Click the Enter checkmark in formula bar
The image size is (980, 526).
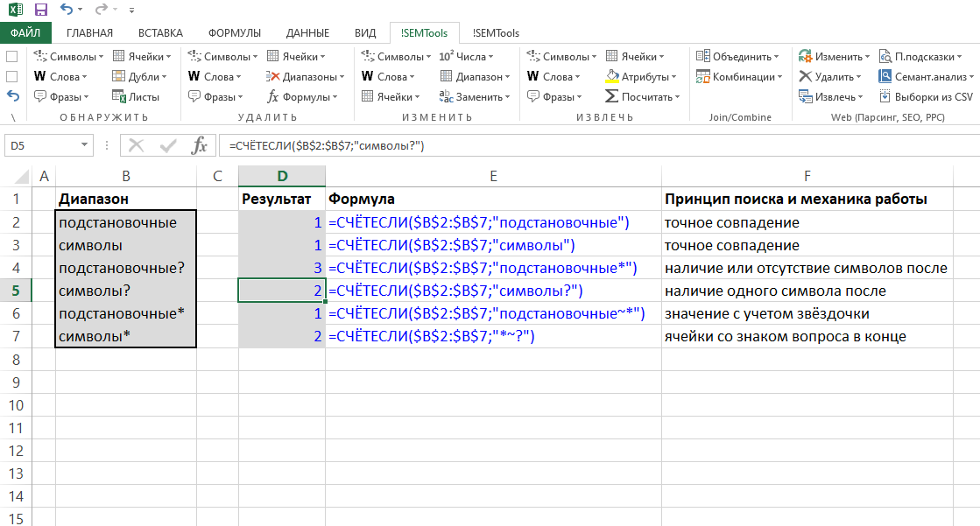167,145
